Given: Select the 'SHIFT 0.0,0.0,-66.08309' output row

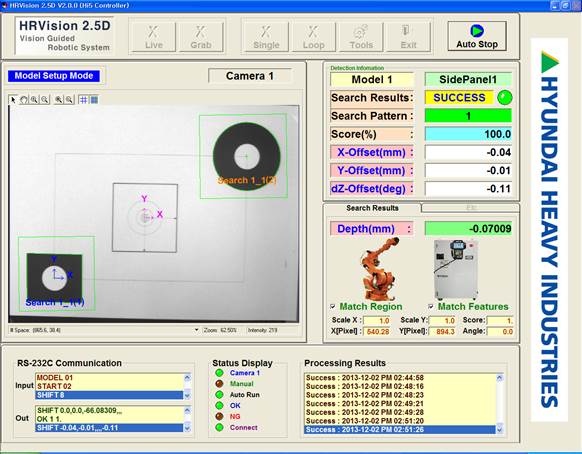Looking at the screenshot, I should [109, 410].
